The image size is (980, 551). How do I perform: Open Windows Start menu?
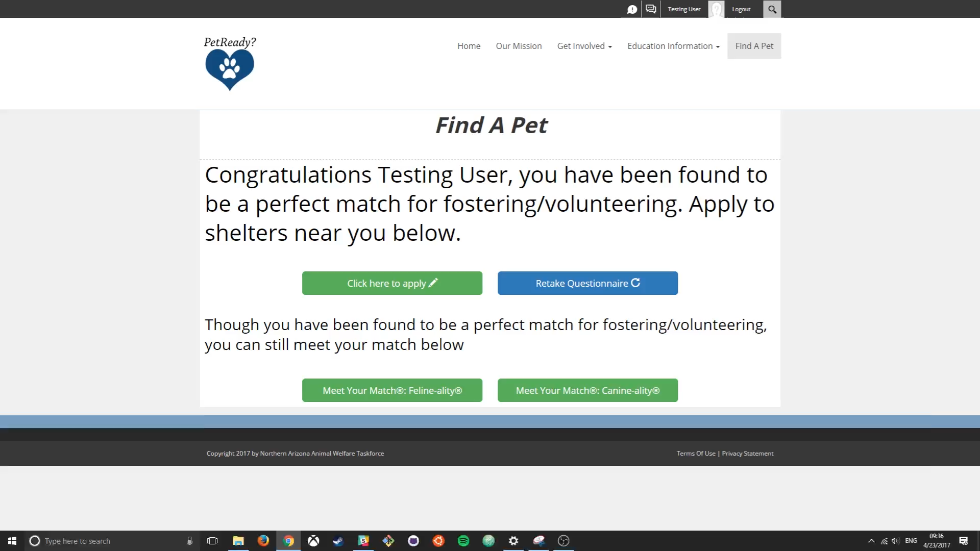[12, 541]
